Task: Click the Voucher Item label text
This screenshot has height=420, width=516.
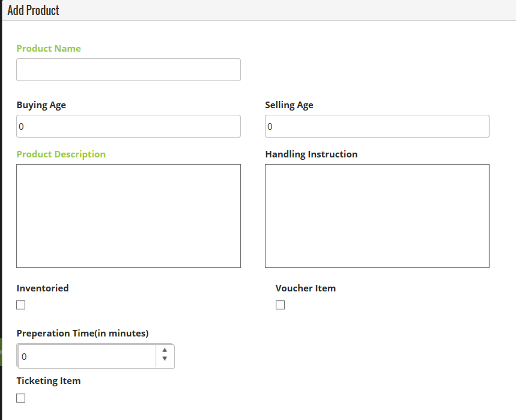Action: coord(305,288)
